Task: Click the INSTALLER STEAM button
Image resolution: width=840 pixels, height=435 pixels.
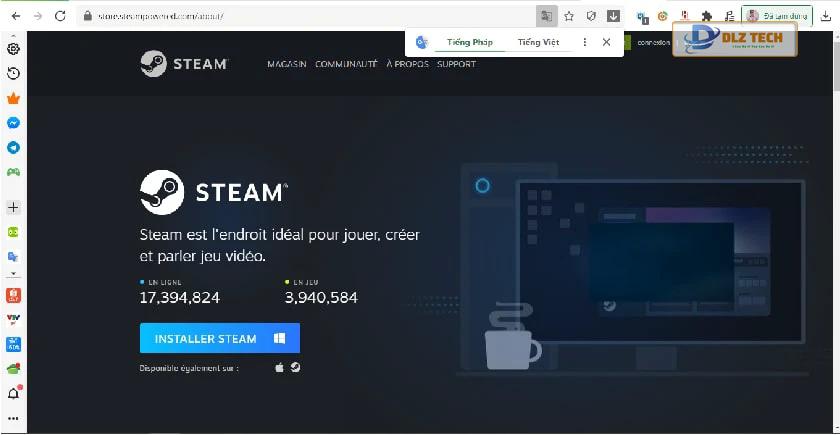Action: [x=220, y=338]
